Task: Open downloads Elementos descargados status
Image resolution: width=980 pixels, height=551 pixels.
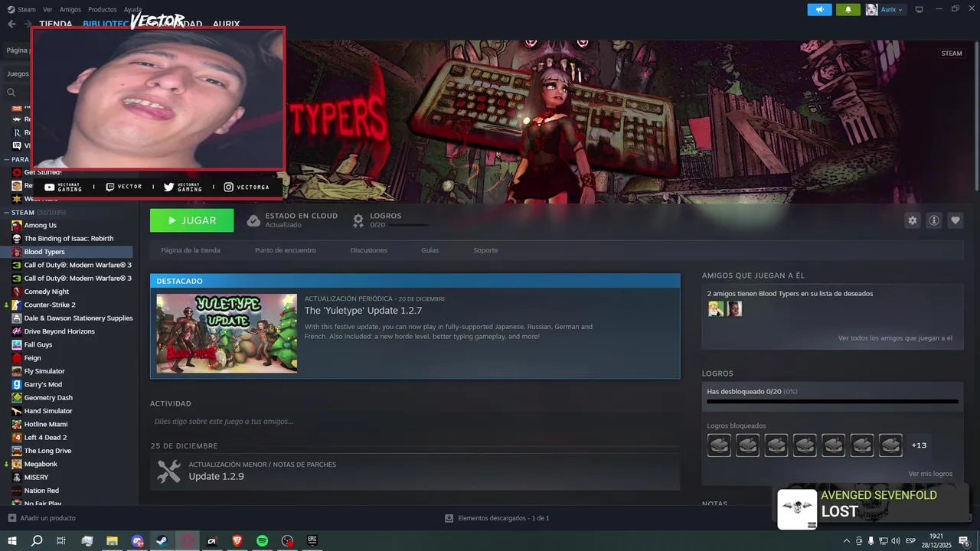Action: coord(497,518)
